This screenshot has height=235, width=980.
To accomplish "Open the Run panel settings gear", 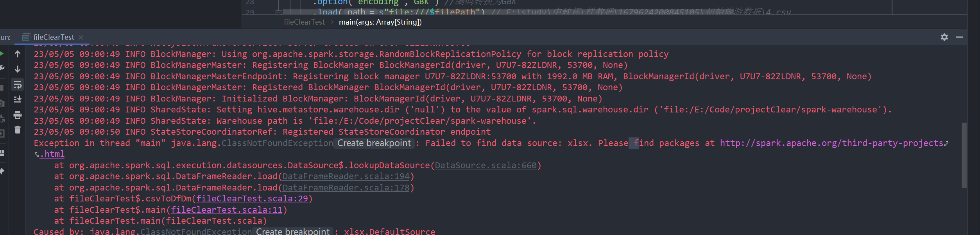I will pos(944,37).
